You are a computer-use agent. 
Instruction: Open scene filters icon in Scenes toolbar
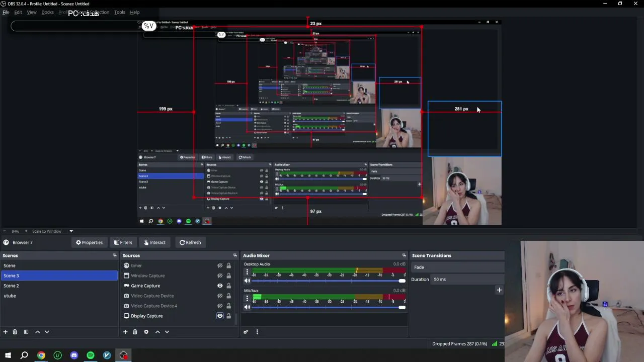[26, 332]
